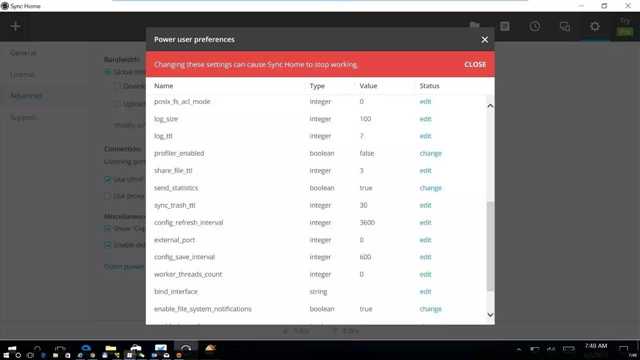640x360 pixels.
Task: Open the devices icon next to the clock
Action: click(565, 27)
